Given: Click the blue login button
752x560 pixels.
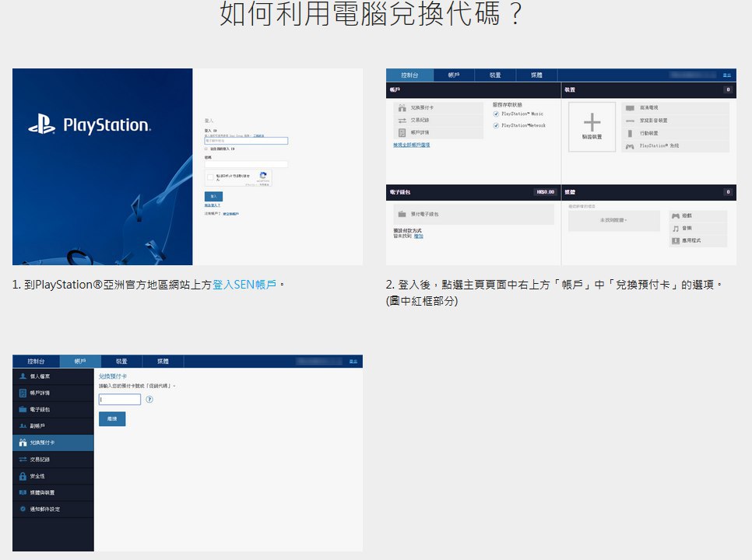Looking at the screenshot, I should [x=213, y=197].
